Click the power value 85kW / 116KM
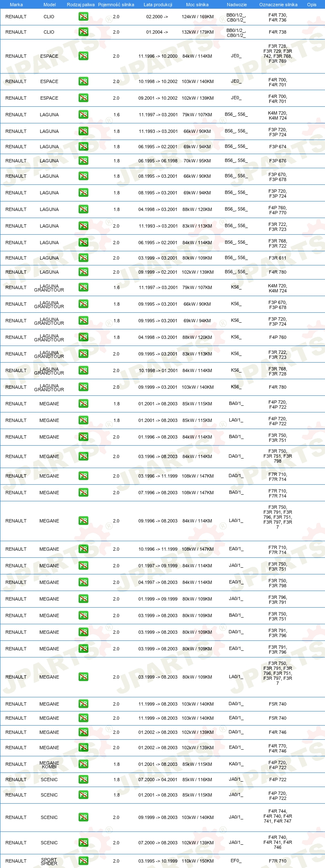 [x=197, y=780]
